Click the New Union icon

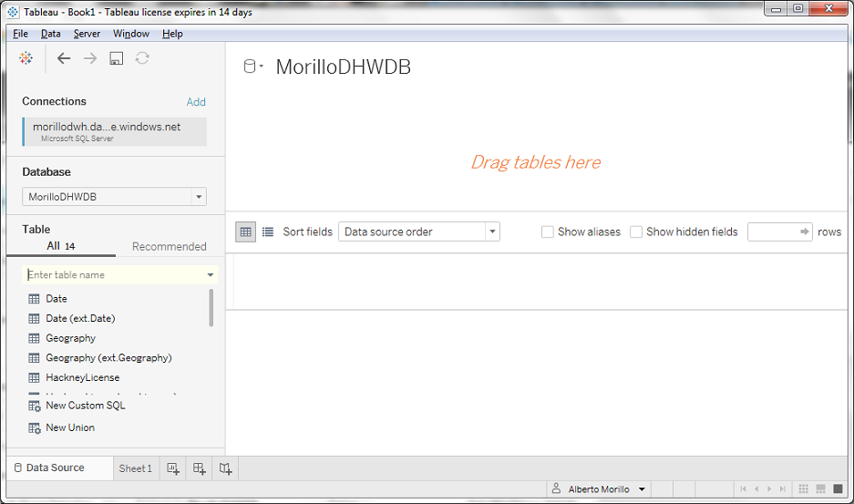pos(35,428)
